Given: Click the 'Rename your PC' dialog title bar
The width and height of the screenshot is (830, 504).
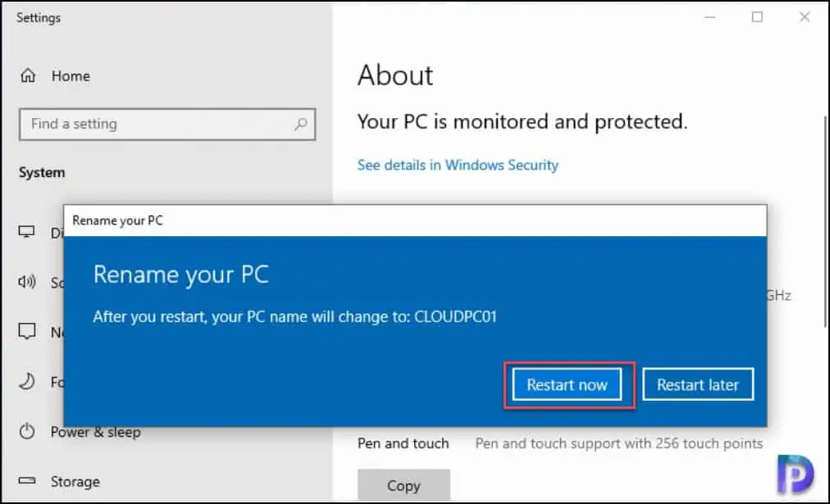Looking at the screenshot, I should 415,220.
